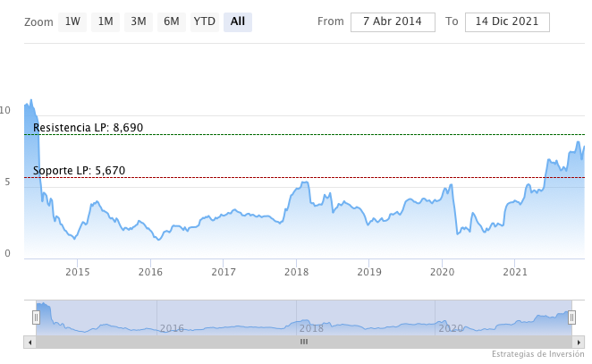Click the right navigator handle
Viewport: 592px width, 364px height.
coord(571,317)
